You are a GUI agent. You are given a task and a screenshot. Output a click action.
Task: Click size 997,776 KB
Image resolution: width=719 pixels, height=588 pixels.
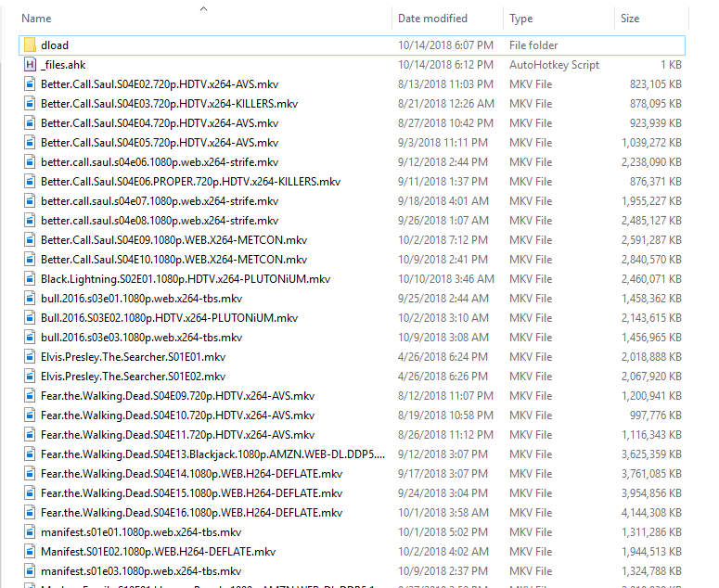[656, 415]
